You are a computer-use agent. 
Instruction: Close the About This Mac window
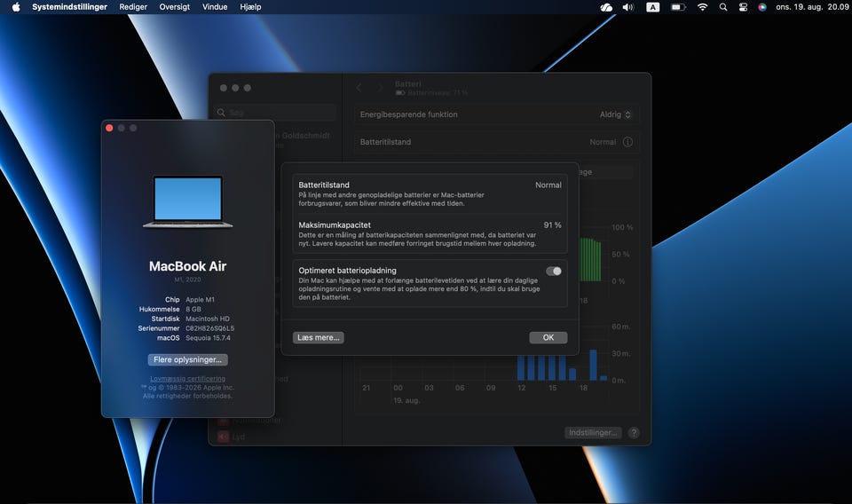(109, 128)
